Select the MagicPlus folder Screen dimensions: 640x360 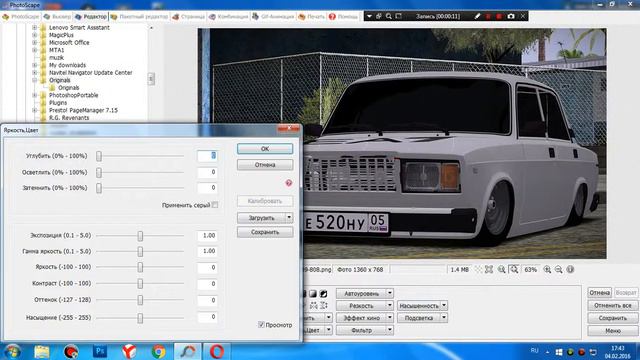tap(61, 35)
